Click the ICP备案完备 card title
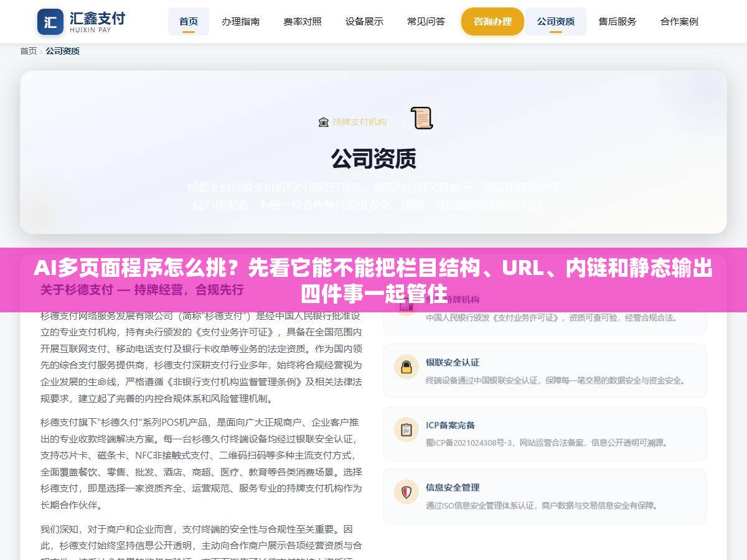Image resolution: width=747 pixels, height=560 pixels. coord(450,425)
